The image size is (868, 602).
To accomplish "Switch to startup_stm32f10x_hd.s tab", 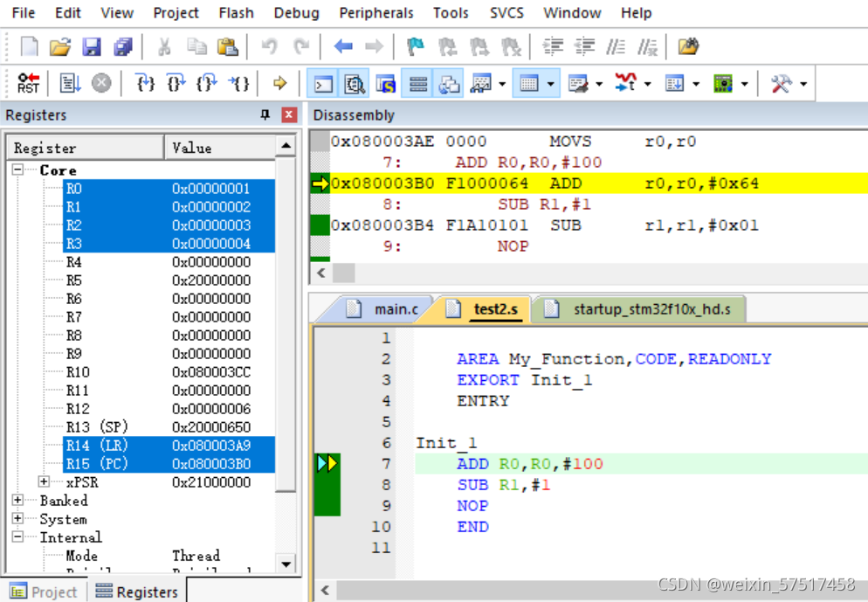I will click(644, 309).
